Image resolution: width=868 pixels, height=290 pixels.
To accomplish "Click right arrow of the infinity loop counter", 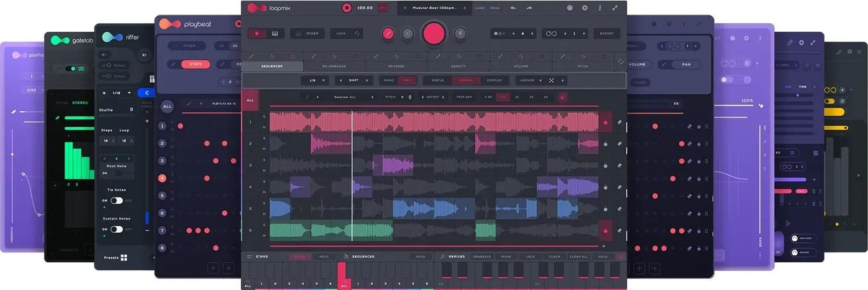I will [584, 34].
